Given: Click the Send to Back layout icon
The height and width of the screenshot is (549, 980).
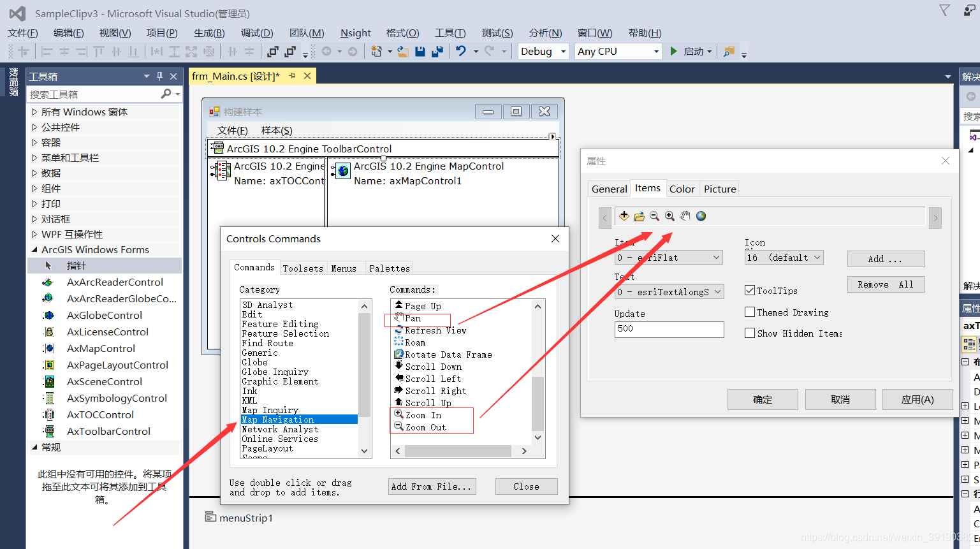Looking at the screenshot, I should 291,52.
